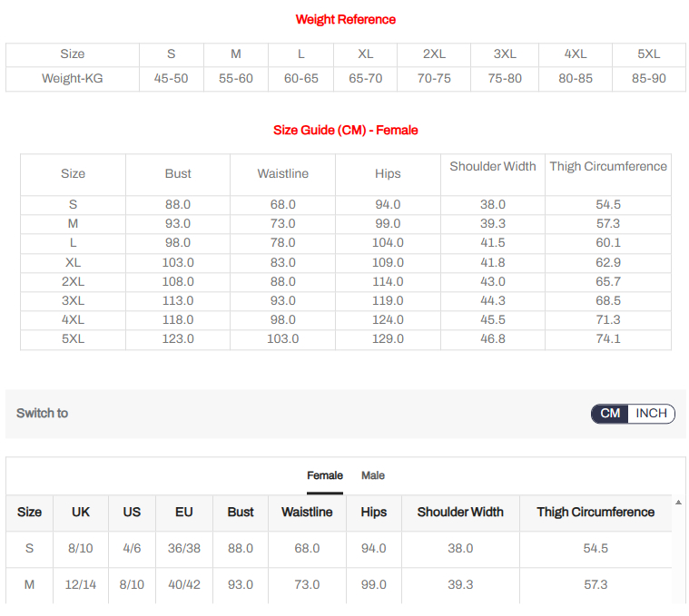
Task: Select the Female size tab
Action: coord(325,475)
